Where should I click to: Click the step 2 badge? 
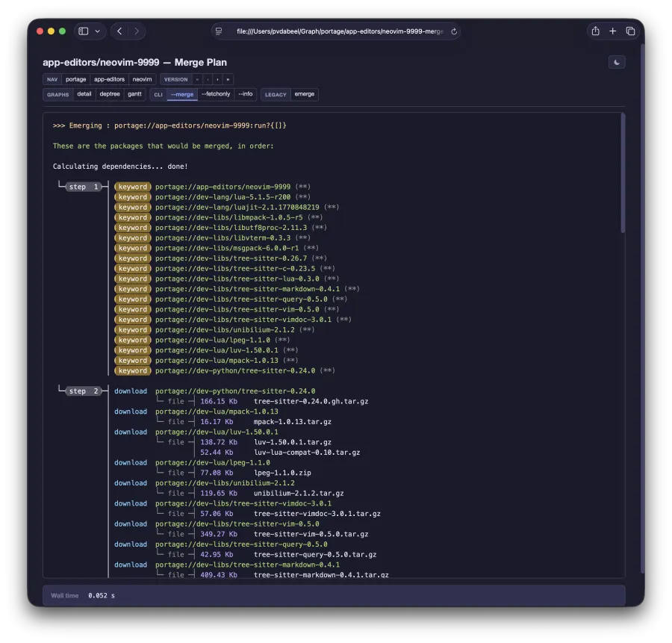click(84, 391)
